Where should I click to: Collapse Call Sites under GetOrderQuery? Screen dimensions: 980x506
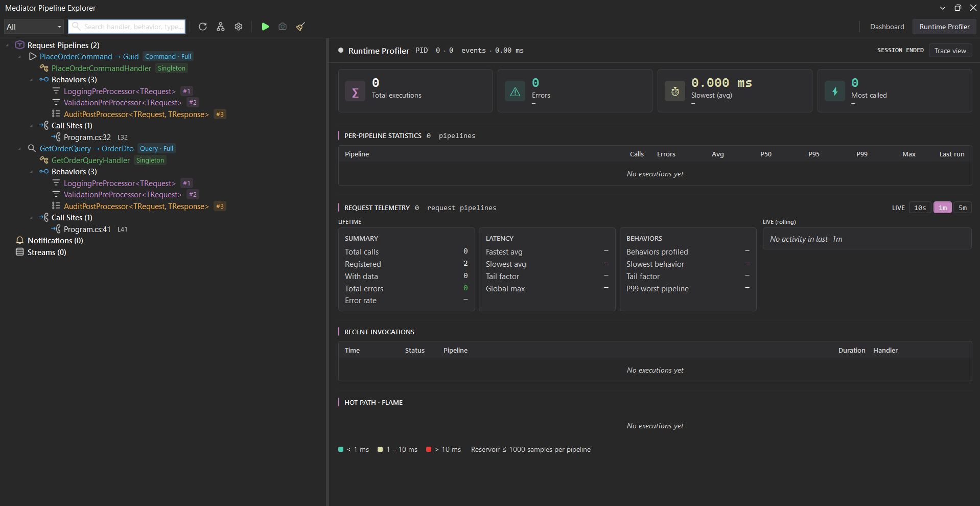[x=32, y=217]
